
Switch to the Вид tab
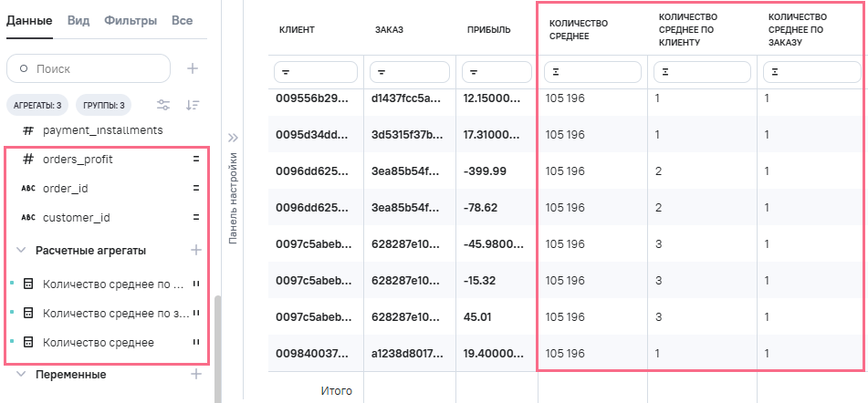coord(78,20)
